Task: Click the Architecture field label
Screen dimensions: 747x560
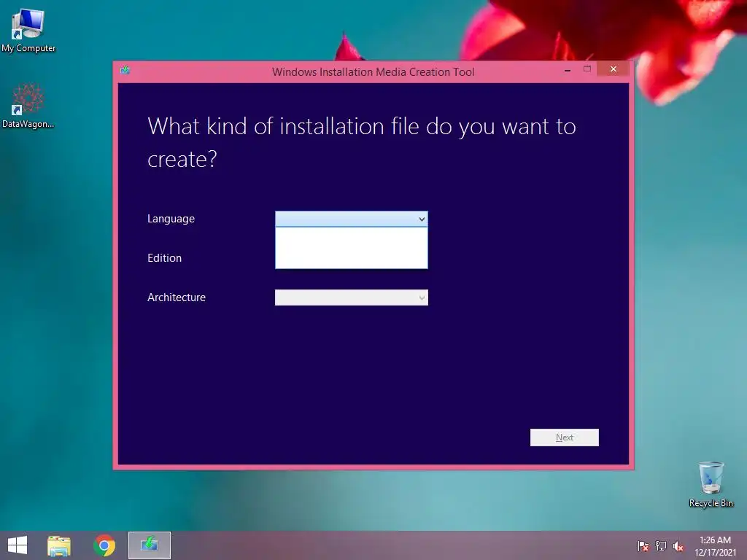Action: pos(177,297)
